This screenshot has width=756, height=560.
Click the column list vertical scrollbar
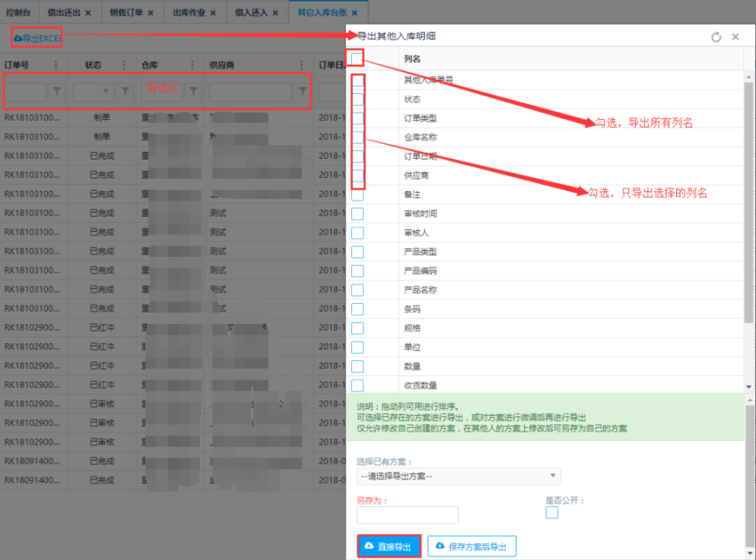[748, 201]
